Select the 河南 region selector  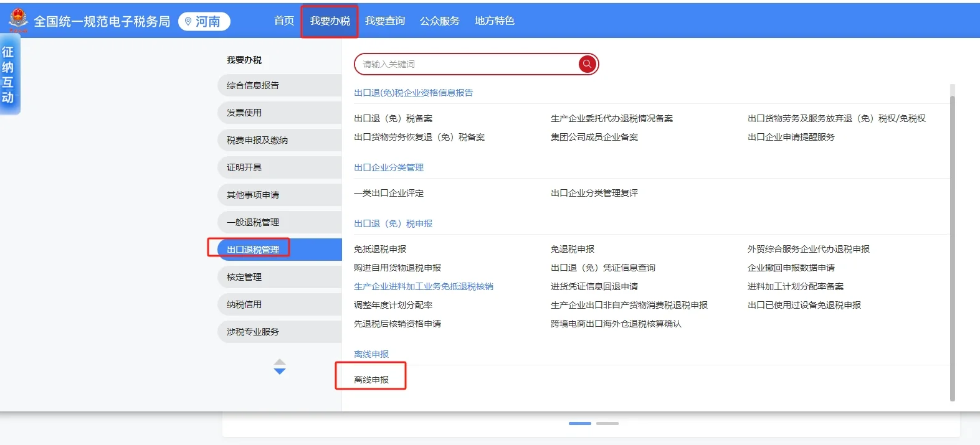(x=204, y=21)
